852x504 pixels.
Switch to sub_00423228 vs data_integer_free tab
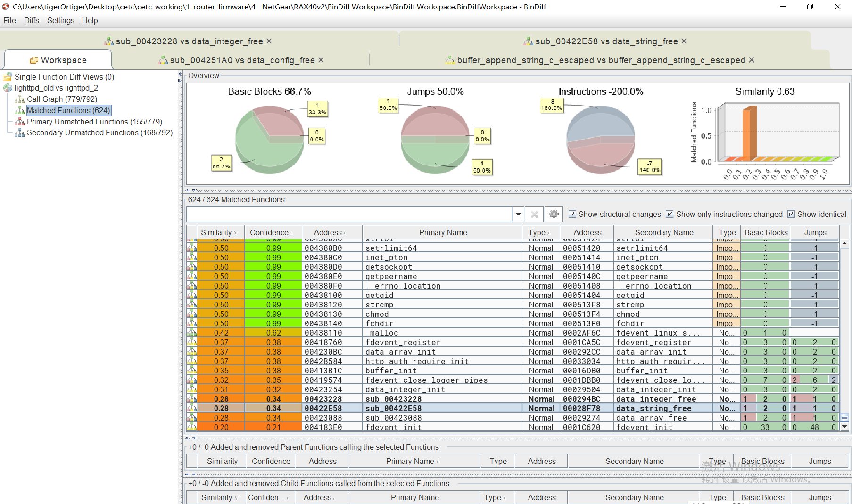189,41
